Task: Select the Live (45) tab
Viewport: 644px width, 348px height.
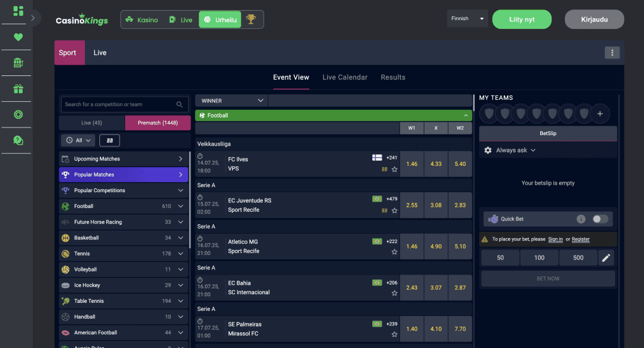Action: [x=92, y=122]
